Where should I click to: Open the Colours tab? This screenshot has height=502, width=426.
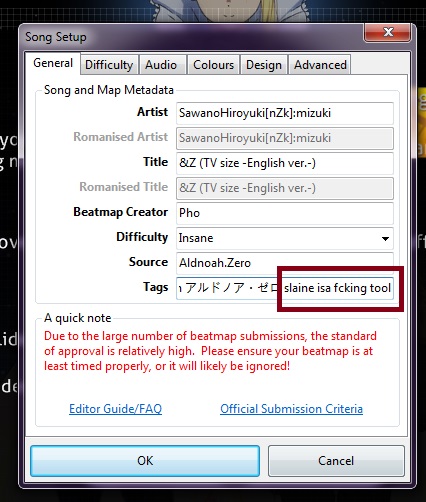coord(213,65)
